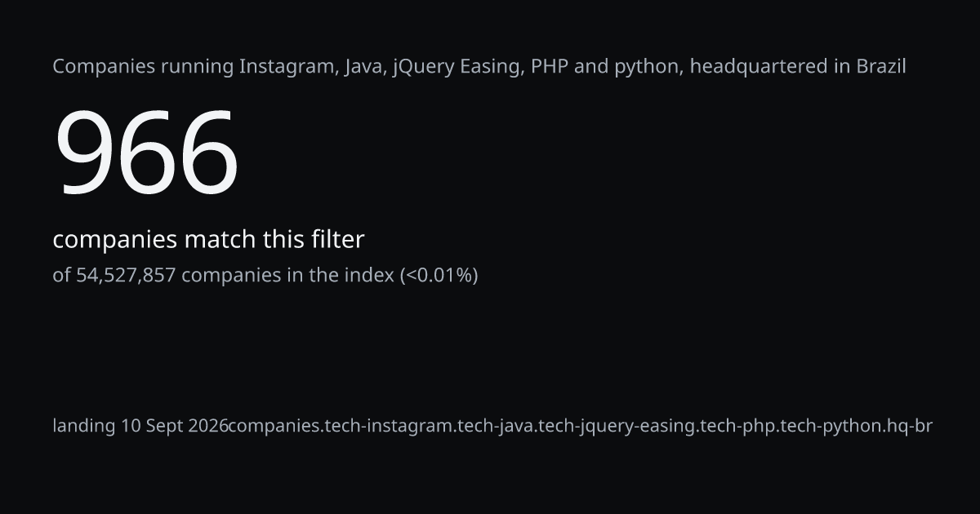Click the large 966 count number
The width and height of the screenshot is (980, 514).
146,154
